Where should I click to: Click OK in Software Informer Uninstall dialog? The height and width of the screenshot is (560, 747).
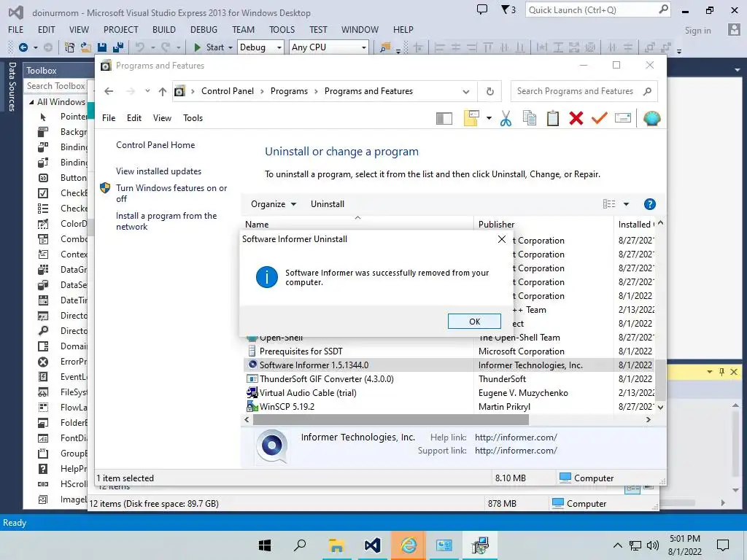tap(474, 322)
